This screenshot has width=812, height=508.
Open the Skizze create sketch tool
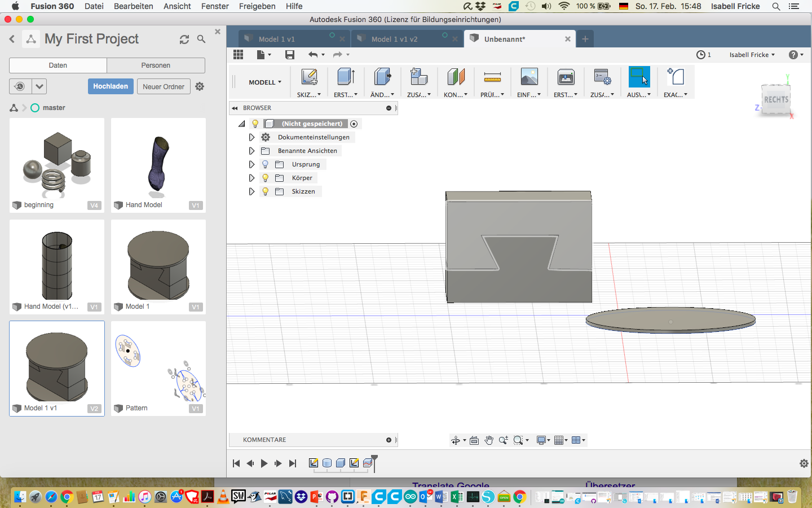(309, 77)
